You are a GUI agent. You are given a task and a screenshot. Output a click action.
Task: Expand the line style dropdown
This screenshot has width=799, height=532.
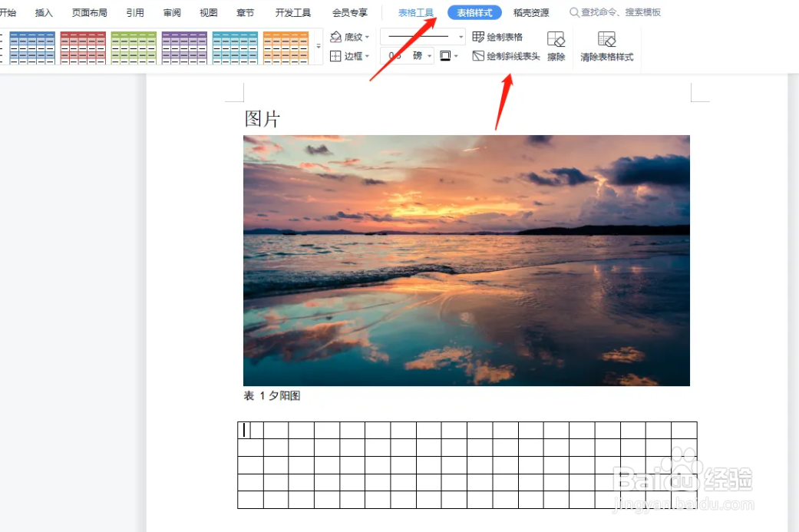pyautogui.click(x=459, y=36)
